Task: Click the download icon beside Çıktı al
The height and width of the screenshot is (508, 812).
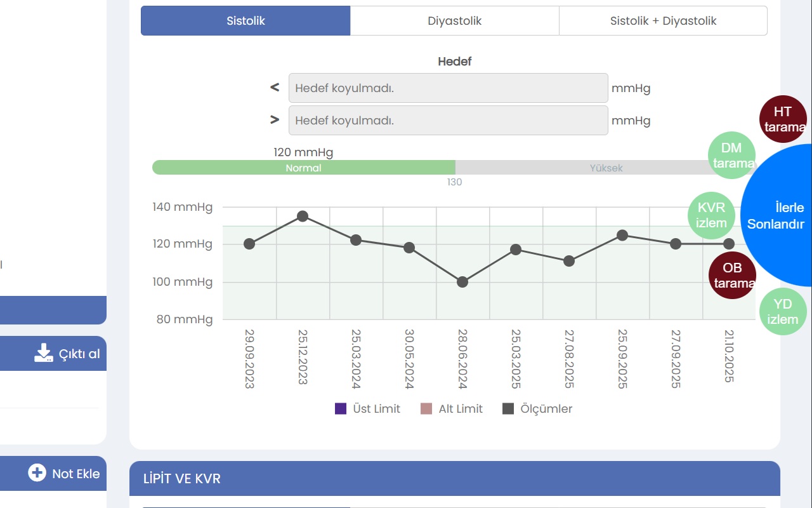Action: [x=43, y=353]
